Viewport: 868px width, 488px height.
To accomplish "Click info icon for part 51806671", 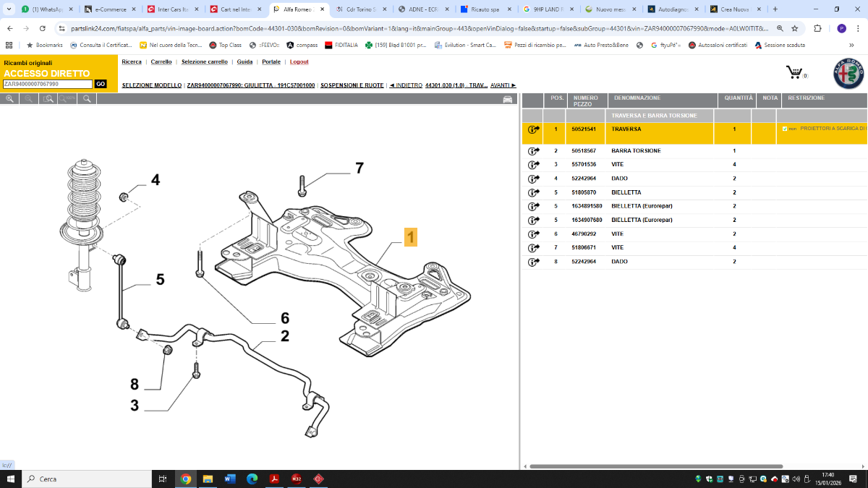I will (534, 248).
